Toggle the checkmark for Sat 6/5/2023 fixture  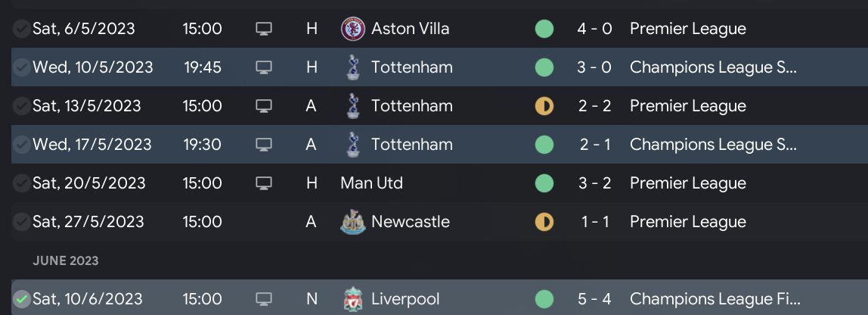pyautogui.click(x=21, y=29)
